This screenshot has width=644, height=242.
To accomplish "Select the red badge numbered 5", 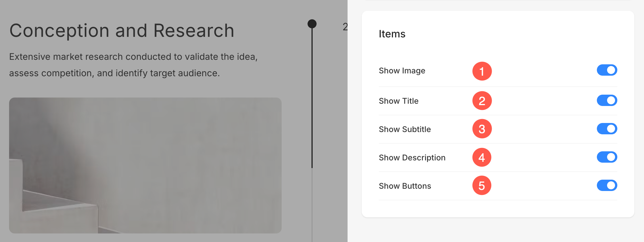I will point(482,185).
